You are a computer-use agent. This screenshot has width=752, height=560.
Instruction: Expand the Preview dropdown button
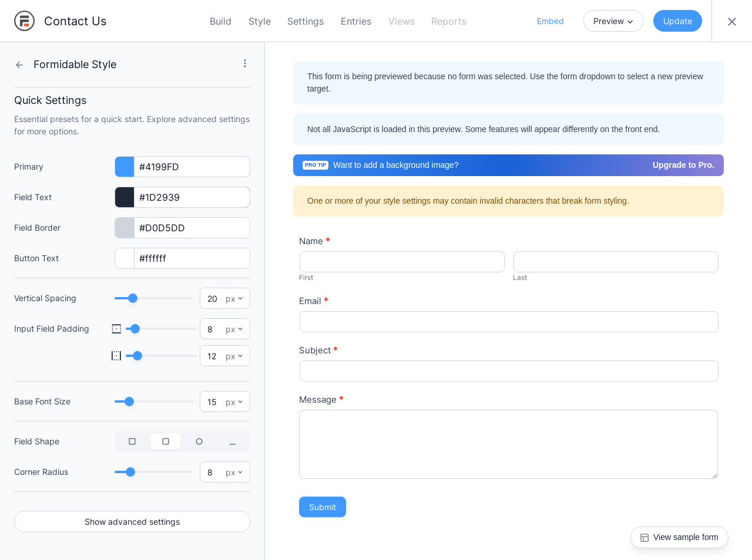pos(613,21)
